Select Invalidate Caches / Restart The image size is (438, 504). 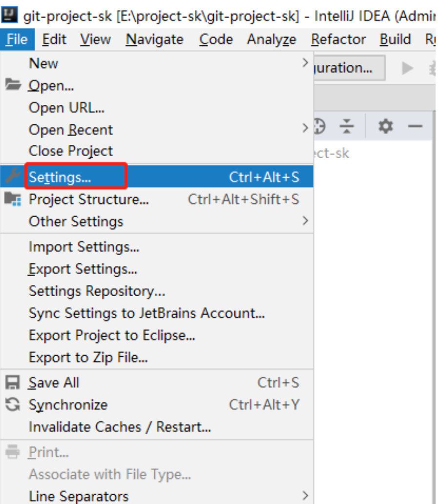tap(120, 427)
